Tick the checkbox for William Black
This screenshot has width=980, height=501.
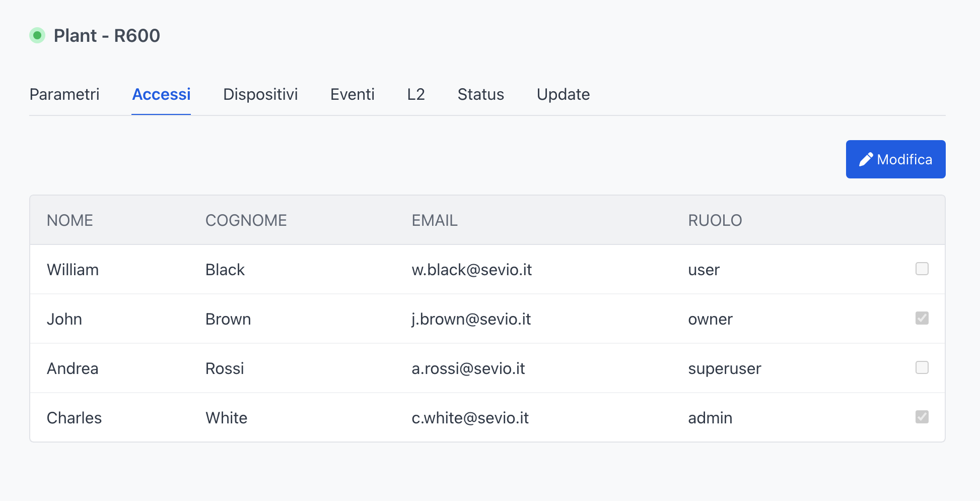[922, 269]
